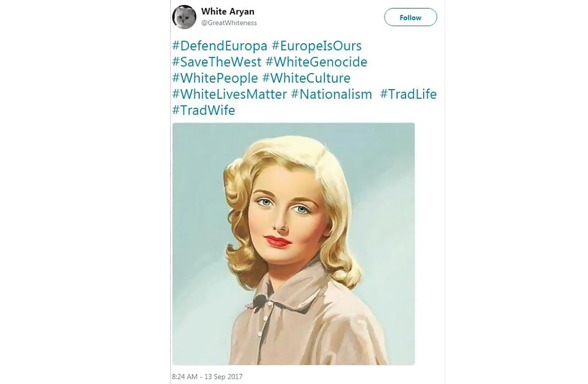Screen dimensions: 588x384
Task: Open the #Nationalism hashtag
Action: 332,94
